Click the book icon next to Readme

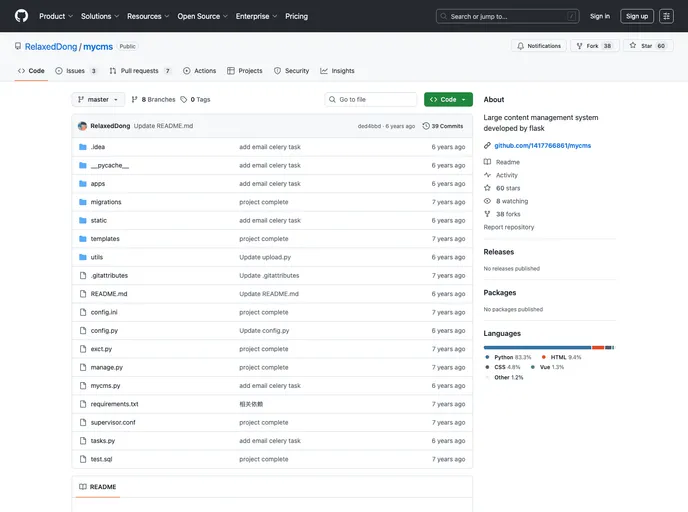(487, 162)
